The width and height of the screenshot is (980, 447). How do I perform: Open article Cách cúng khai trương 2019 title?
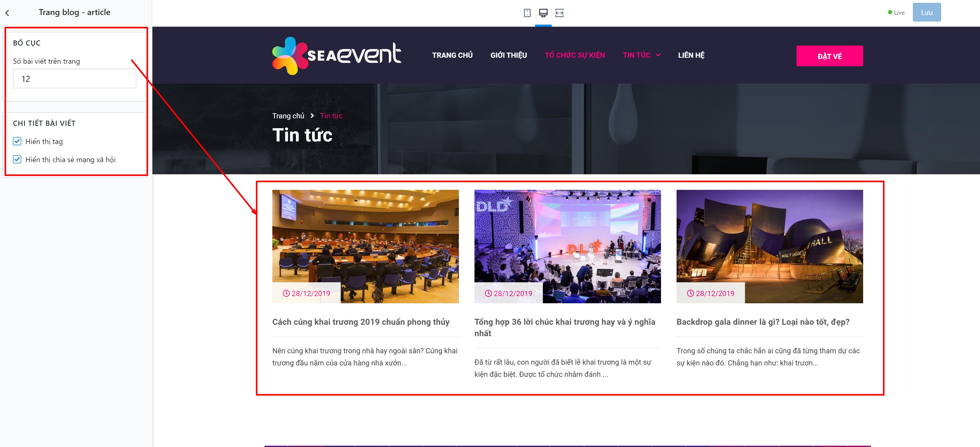361,322
